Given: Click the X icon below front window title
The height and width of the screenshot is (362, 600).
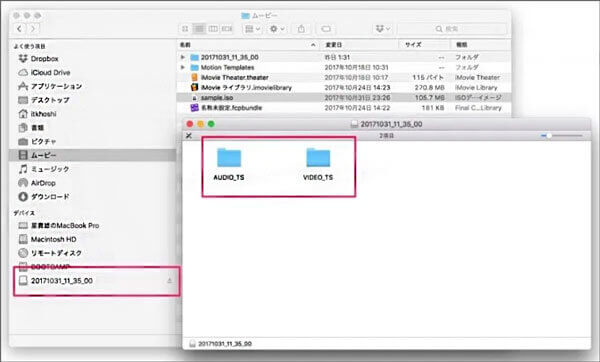Looking at the screenshot, I should pos(189,135).
